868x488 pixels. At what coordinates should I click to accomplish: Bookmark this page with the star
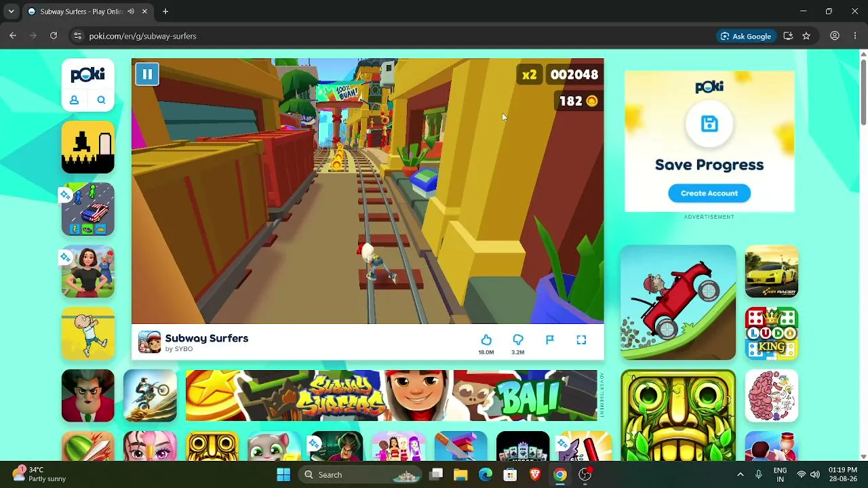coord(806,36)
